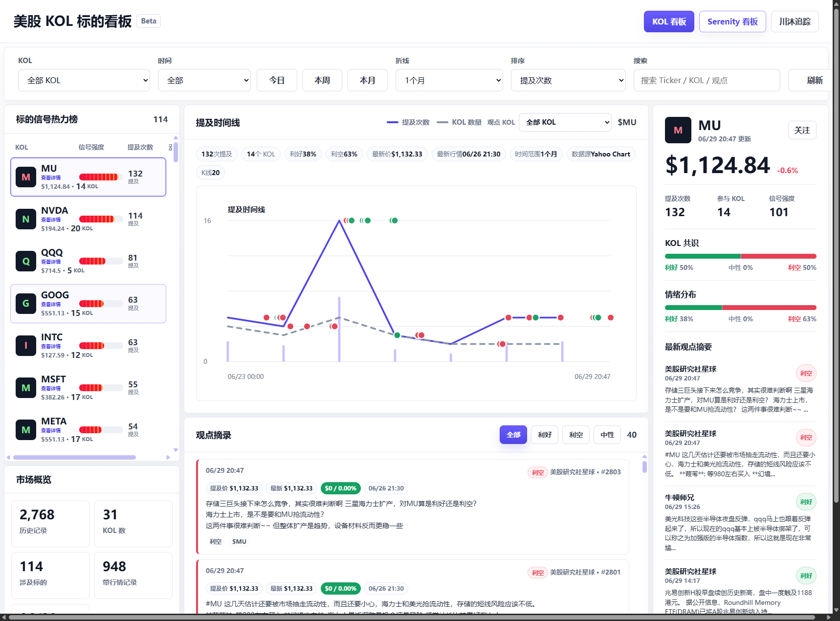Click the peak point of the mention line

pos(339,221)
